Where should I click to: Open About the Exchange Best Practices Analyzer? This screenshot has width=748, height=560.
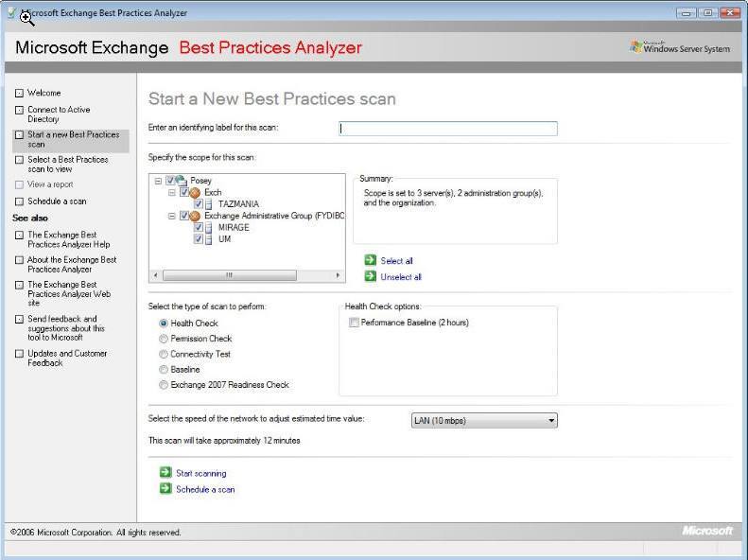(x=72, y=264)
